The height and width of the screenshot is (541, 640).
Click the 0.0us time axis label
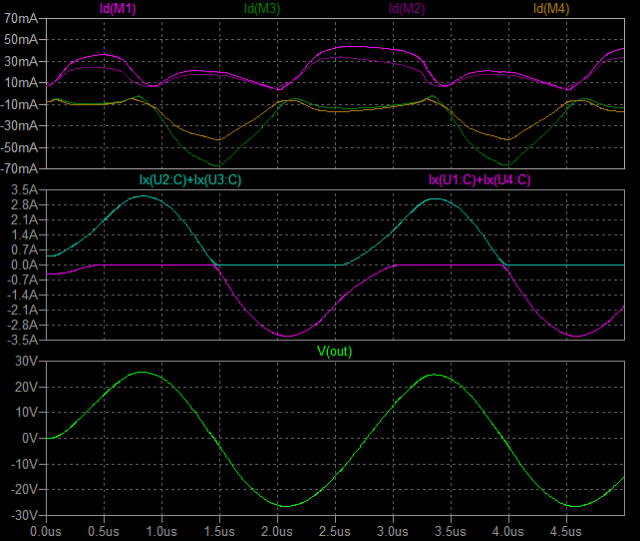click(x=46, y=531)
